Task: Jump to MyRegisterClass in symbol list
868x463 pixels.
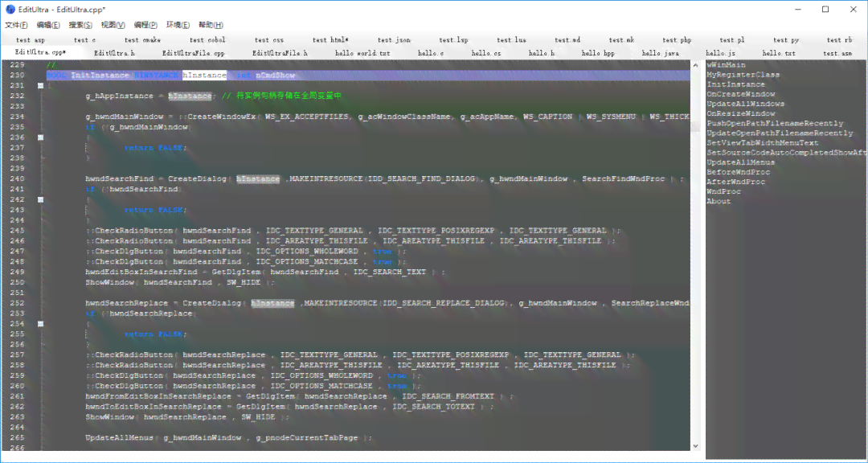Action: coord(743,75)
